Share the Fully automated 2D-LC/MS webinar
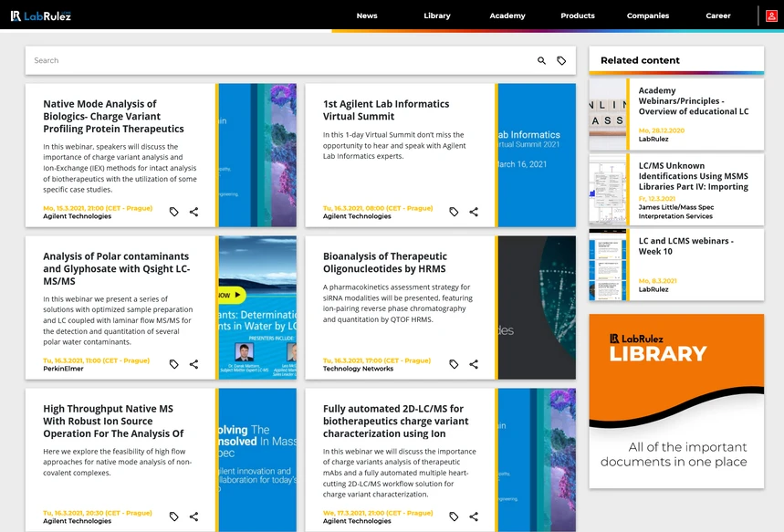 coord(474,516)
